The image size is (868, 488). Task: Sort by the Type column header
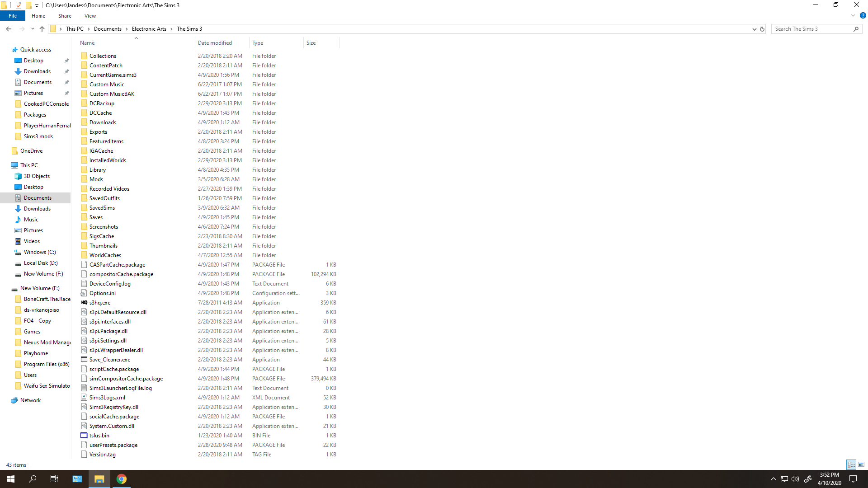tap(276, 43)
